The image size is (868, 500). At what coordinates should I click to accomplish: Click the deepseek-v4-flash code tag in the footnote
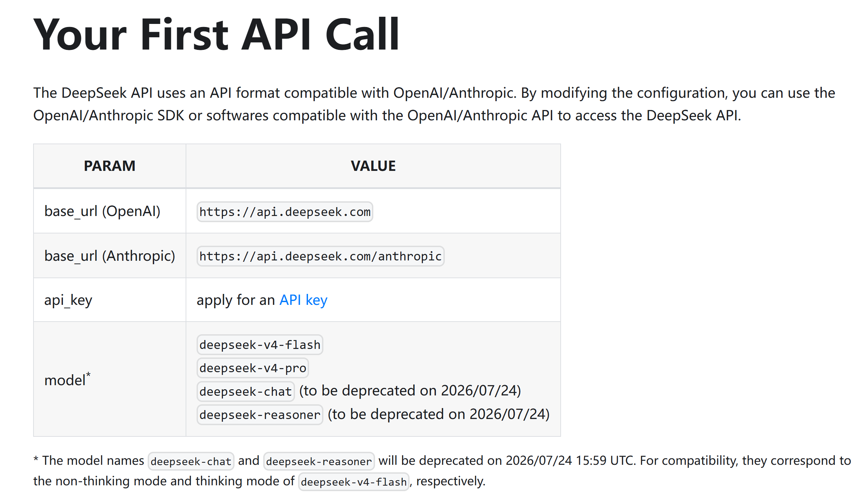(x=353, y=482)
